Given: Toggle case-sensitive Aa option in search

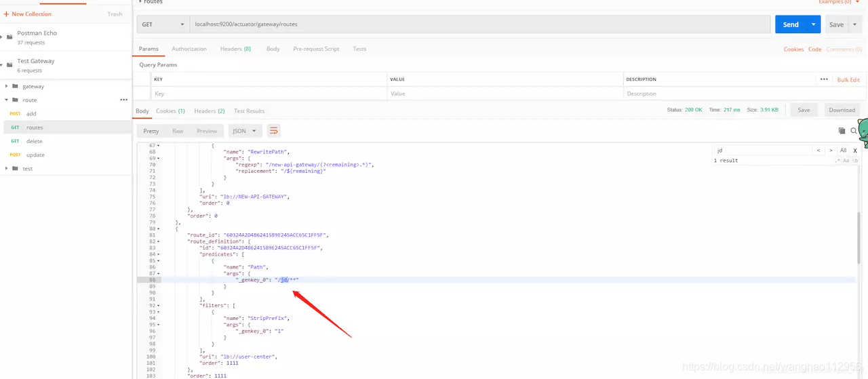Looking at the screenshot, I should coord(847,161).
